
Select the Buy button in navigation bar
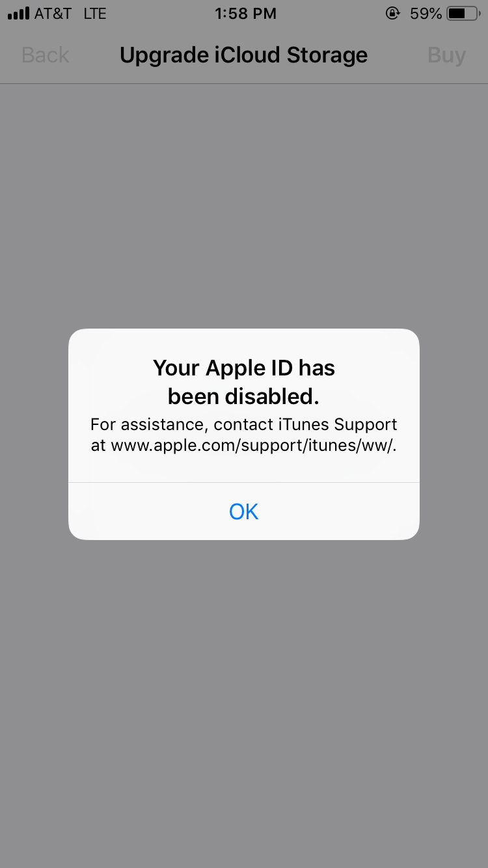point(446,55)
